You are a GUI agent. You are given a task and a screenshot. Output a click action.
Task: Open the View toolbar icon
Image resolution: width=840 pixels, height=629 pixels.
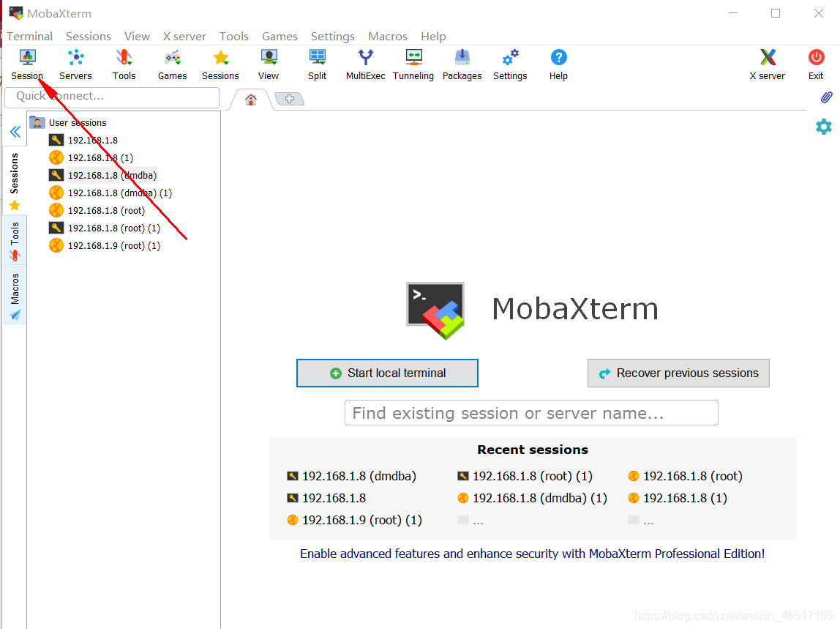pos(269,57)
